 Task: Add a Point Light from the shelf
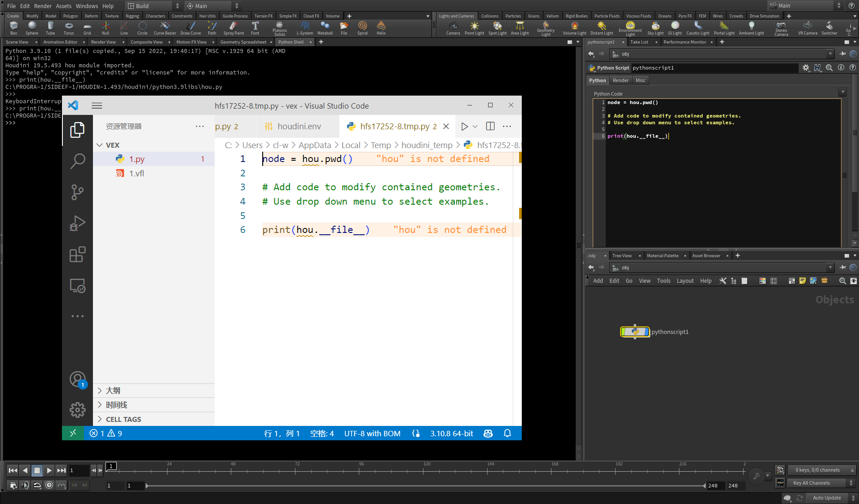pyautogui.click(x=474, y=28)
